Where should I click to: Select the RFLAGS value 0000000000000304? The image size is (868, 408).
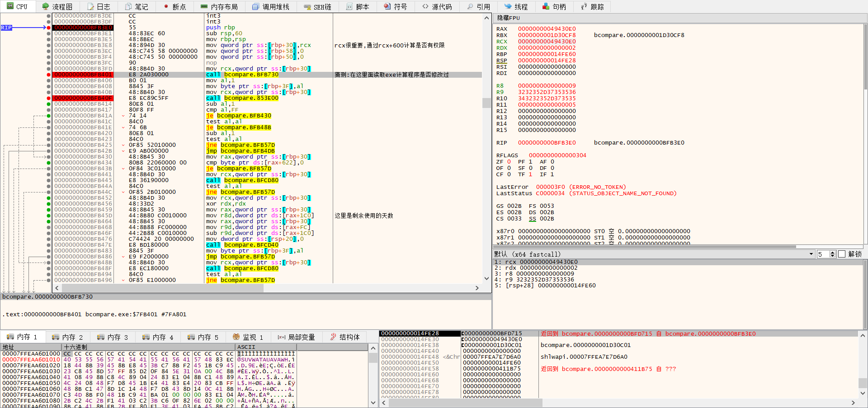(x=557, y=155)
